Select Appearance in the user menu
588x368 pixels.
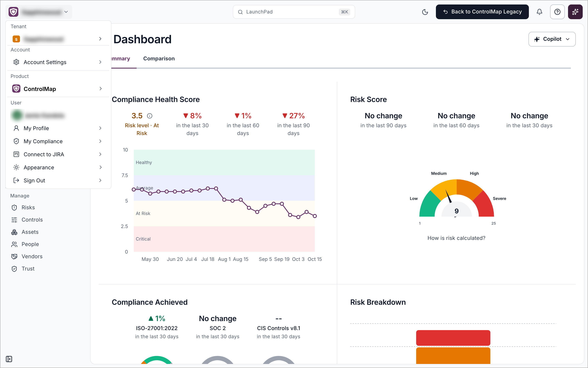point(58,167)
